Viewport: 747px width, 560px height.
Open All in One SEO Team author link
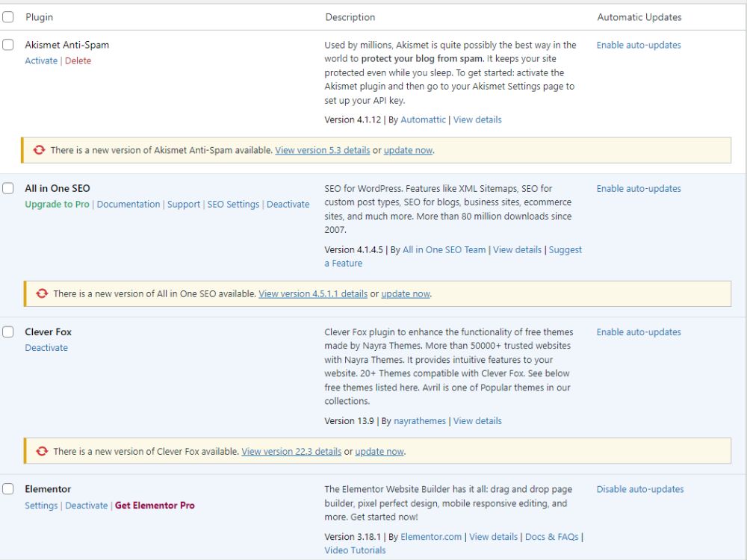[x=444, y=249]
